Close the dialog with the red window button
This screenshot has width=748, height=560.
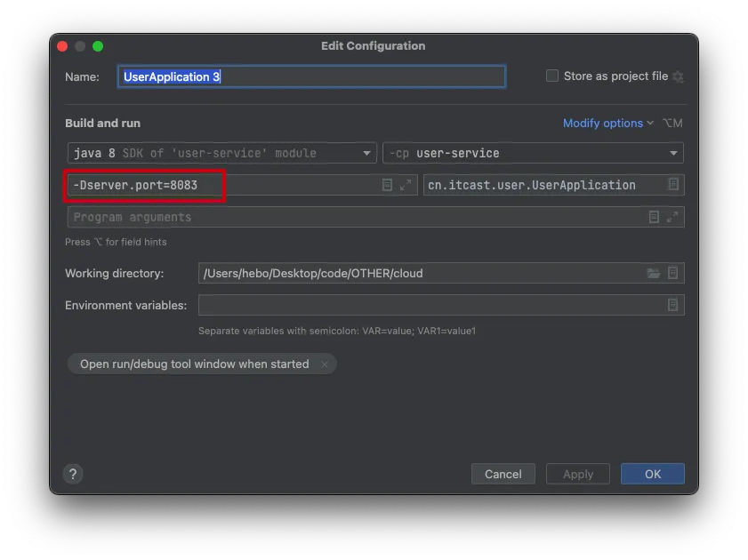(62, 46)
